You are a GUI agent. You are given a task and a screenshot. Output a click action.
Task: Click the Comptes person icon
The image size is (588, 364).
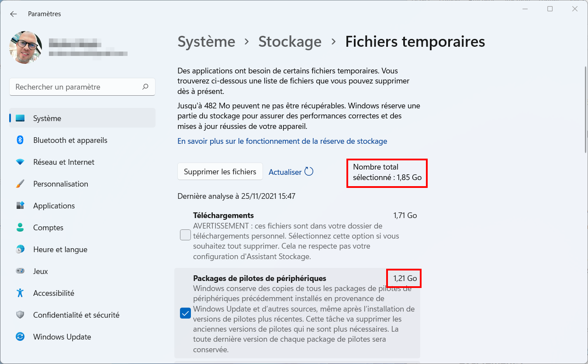coord(20,228)
